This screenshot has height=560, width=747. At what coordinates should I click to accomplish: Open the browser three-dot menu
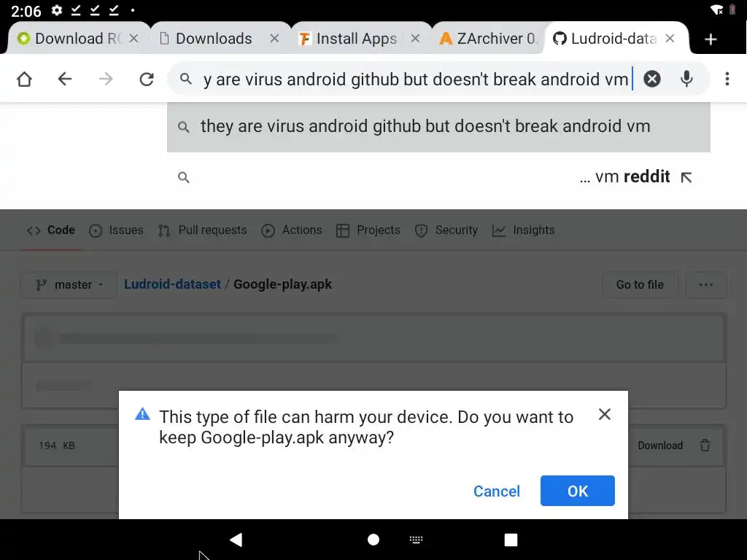click(727, 79)
